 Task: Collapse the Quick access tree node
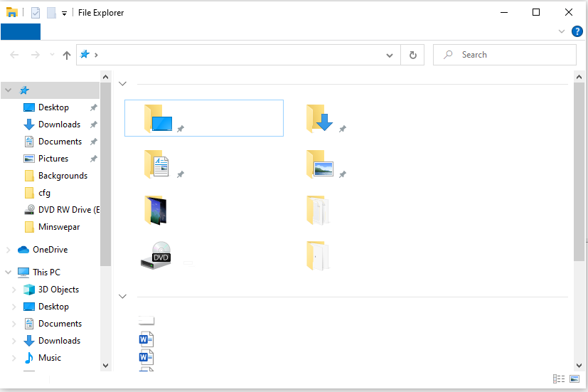[9, 90]
